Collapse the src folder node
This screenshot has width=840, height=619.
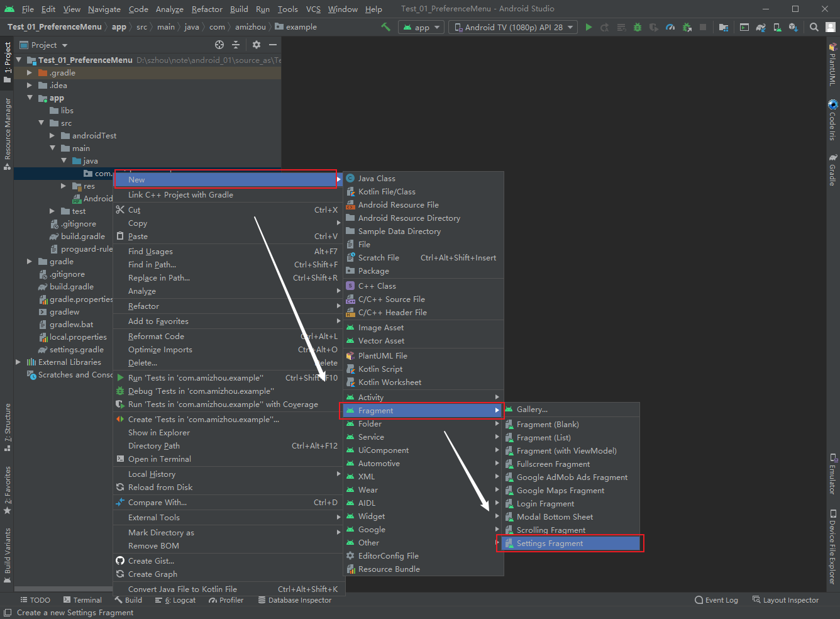point(41,123)
